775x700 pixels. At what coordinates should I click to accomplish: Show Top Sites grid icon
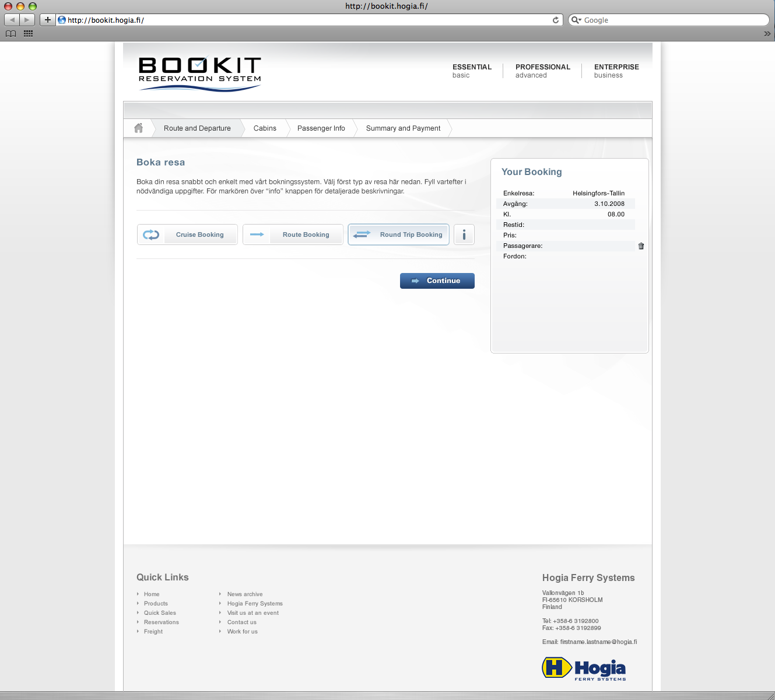(28, 33)
